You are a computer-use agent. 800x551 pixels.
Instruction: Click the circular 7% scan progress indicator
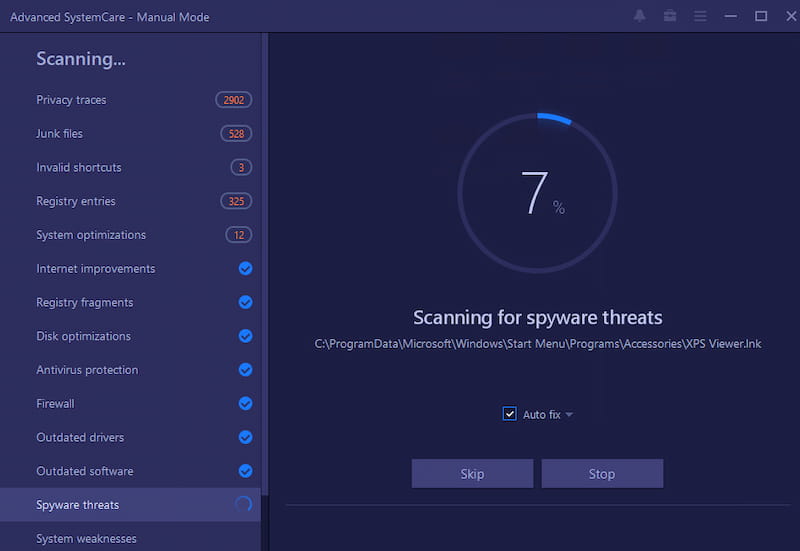click(537, 193)
